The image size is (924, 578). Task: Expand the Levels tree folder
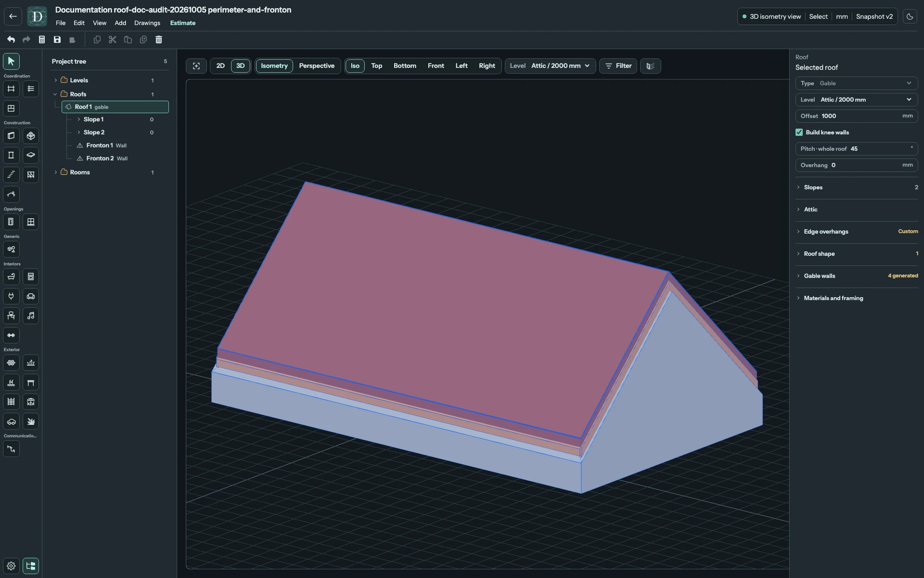[56, 80]
